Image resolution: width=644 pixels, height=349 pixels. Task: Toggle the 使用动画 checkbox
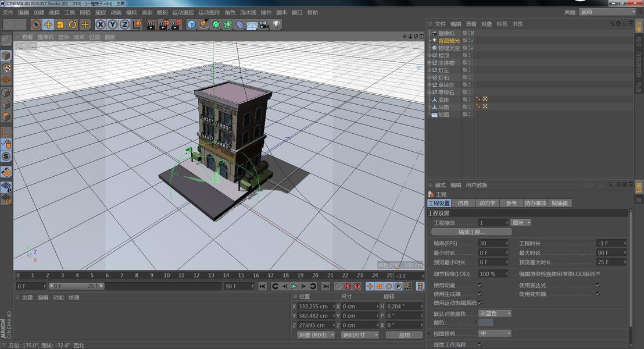click(480, 285)
